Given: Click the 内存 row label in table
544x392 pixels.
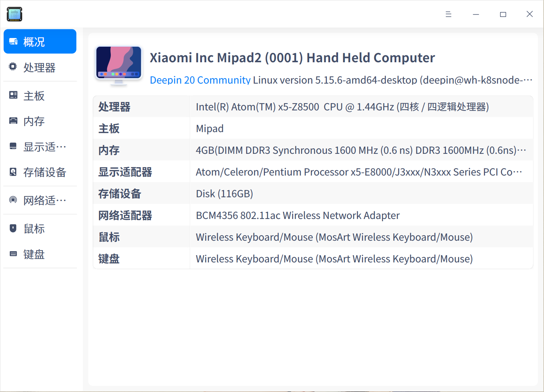Looking at the screenshot, I should (x=109, y=150).
